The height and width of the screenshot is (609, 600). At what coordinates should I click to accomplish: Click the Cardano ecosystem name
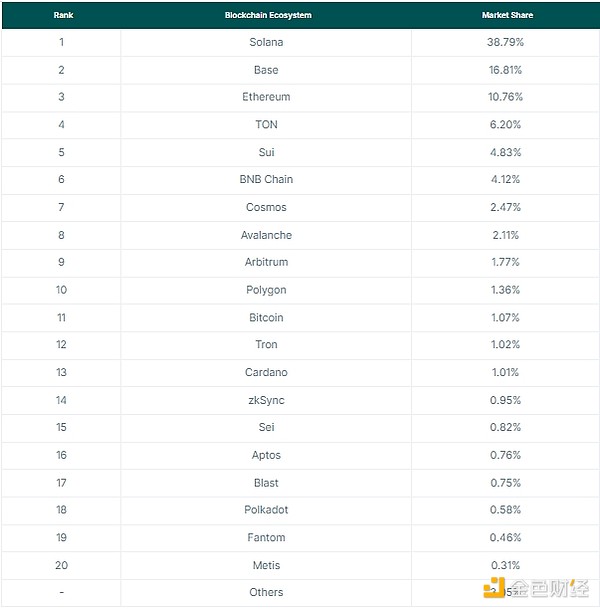tap(266, 372)
